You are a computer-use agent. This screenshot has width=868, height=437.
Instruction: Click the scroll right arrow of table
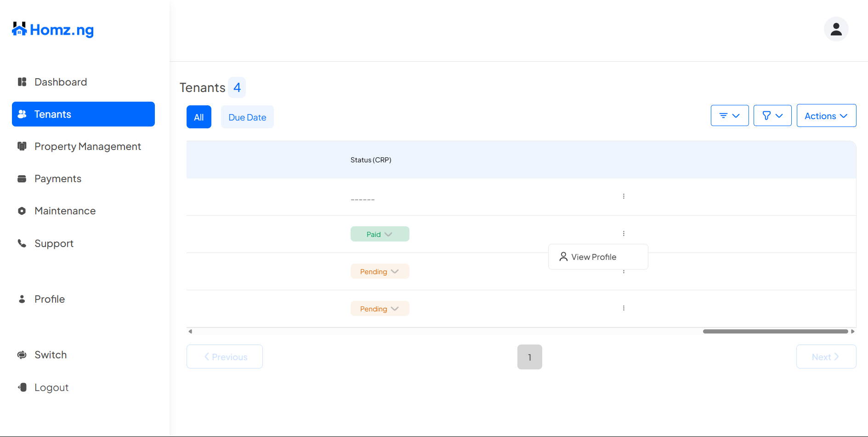(853, 331)
